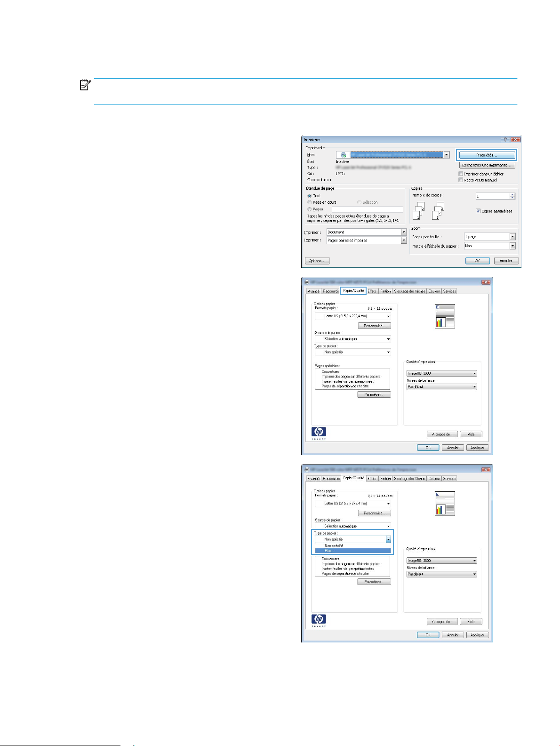Viewport: 560px width, 746px height.
Task: Uncheck the Copies assemblées checkbox
Action: pos(478,211)
